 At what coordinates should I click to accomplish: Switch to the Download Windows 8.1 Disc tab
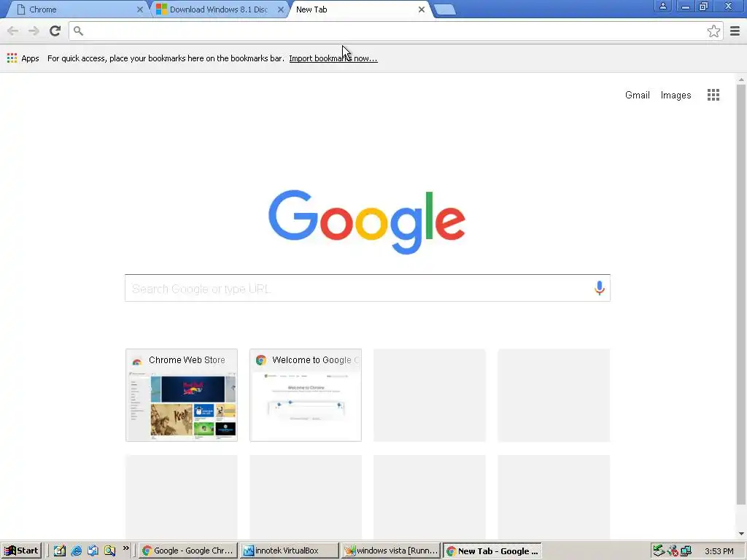pos(219,9)
